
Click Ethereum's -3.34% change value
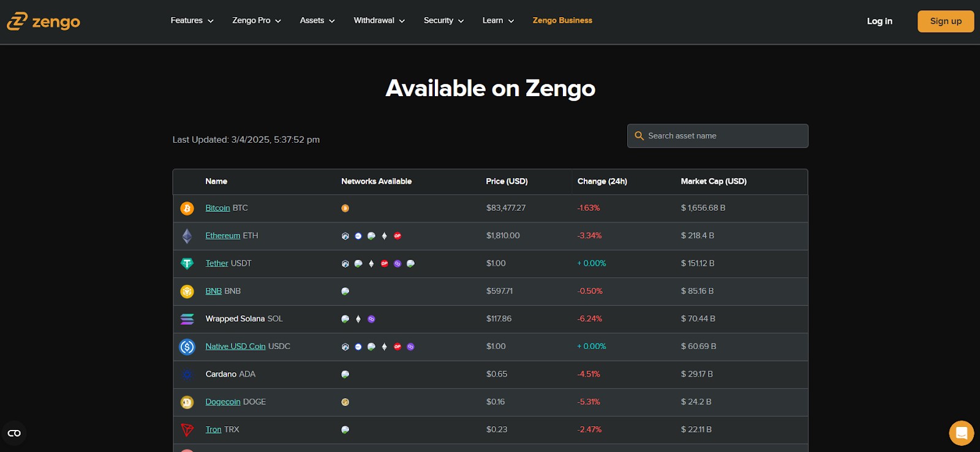pyautogui.click(x=589, y=236)
